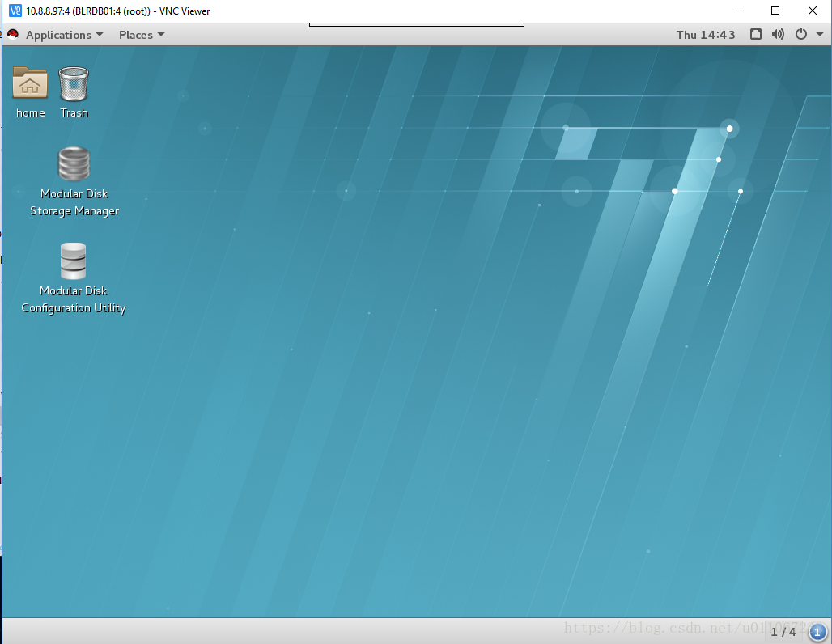Click the power icon in top panel
This screenshot has height=644, width=832.
[x=801, y=35]
